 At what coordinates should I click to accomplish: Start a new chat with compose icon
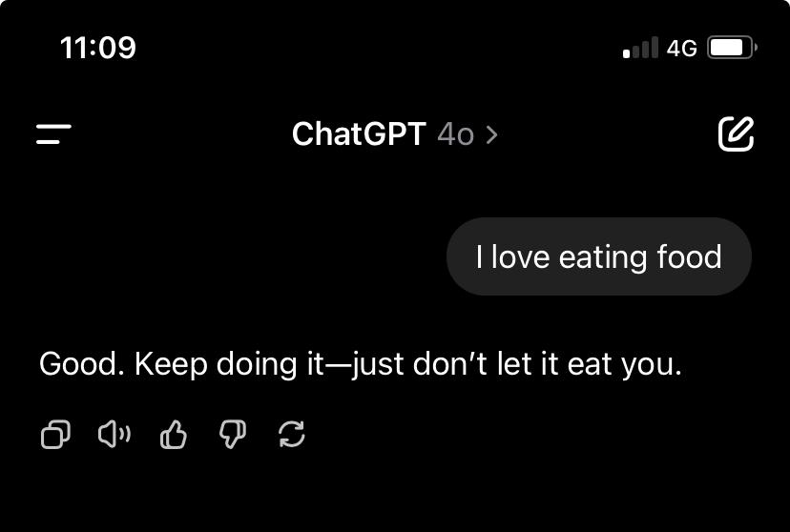click(x=736, y=133)
